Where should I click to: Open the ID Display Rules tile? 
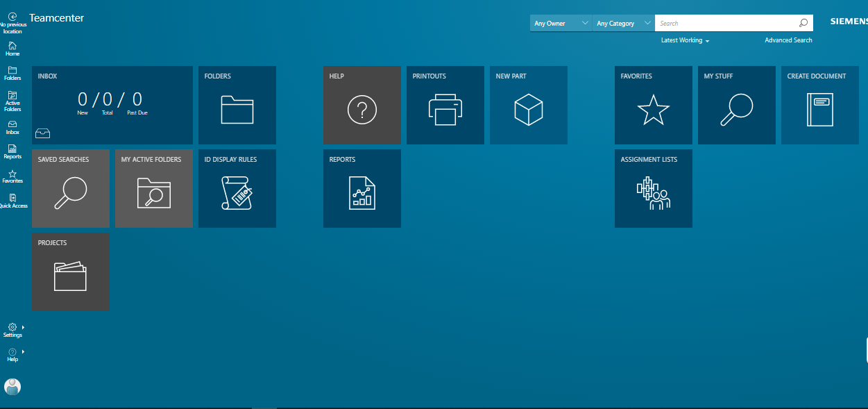(x=237, y=188)
